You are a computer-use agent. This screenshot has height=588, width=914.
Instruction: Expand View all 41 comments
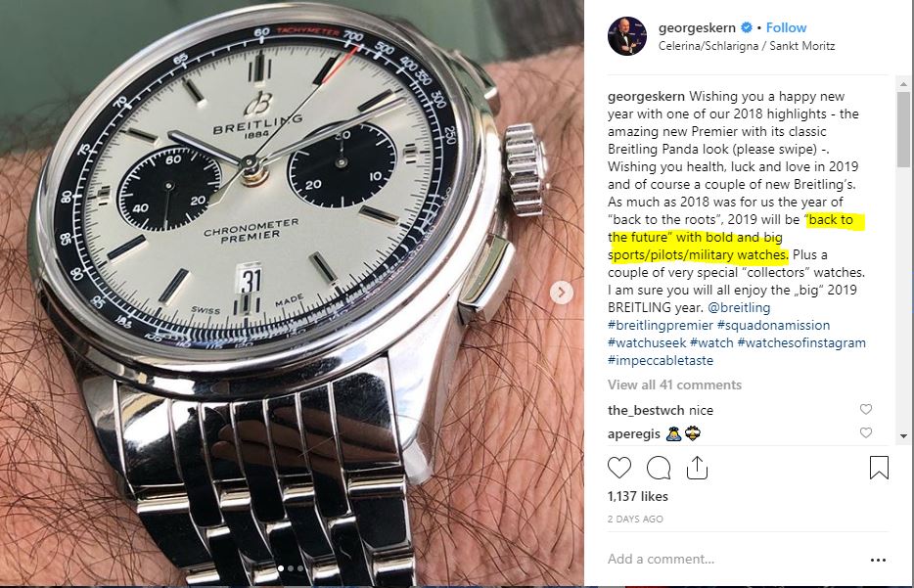pyautogui.click(x=674, y=384)
